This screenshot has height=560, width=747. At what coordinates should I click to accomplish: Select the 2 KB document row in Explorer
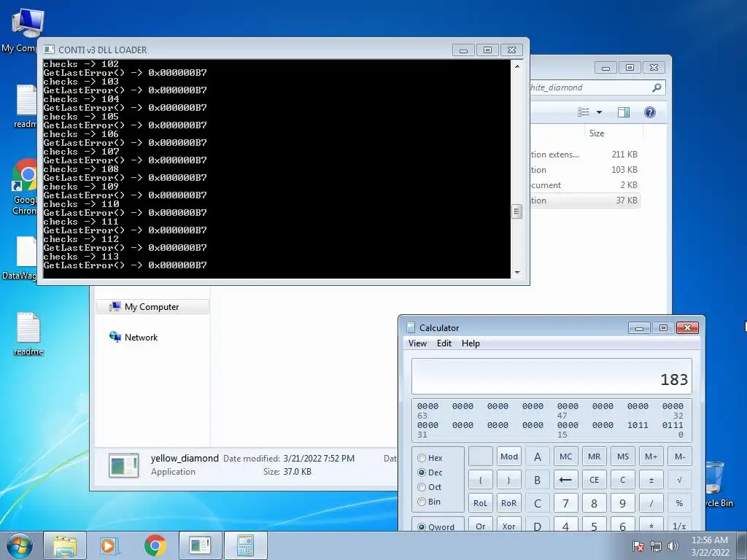pyautogui.click(x=584, y=184)
